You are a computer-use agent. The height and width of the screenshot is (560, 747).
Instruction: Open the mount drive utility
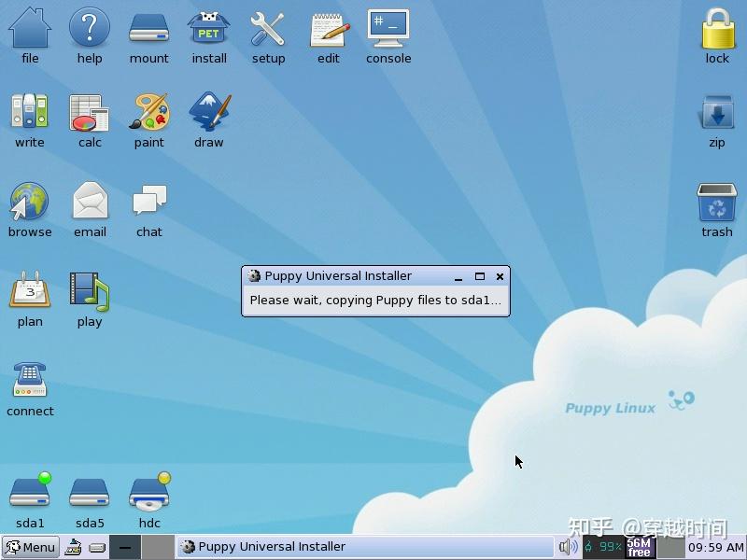pyautogui.click(x=148, y=30)
